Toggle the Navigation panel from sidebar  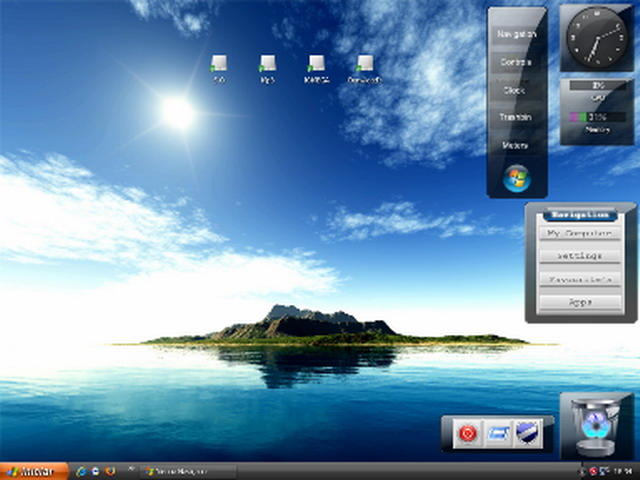pos(516,34)
